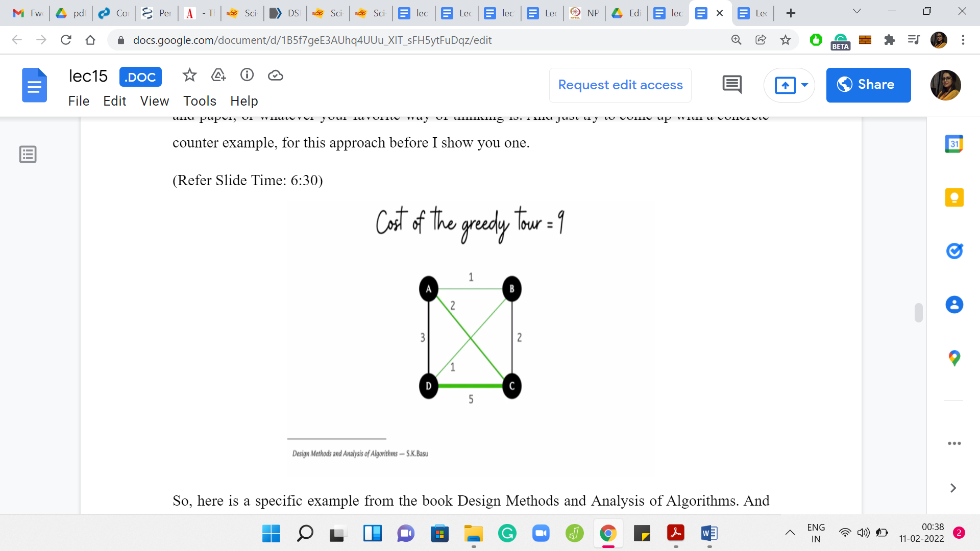Click the blue Share button

click(868, 85)
